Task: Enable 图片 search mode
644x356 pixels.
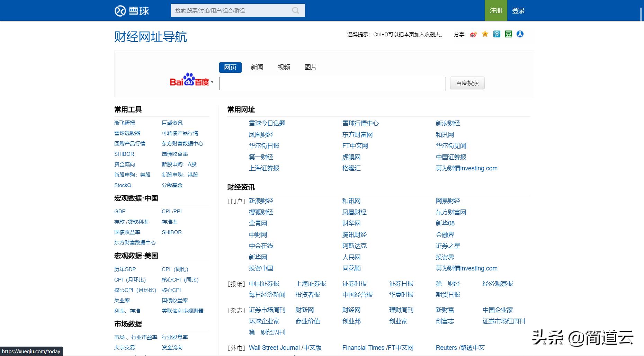Action: coord(311,67)
